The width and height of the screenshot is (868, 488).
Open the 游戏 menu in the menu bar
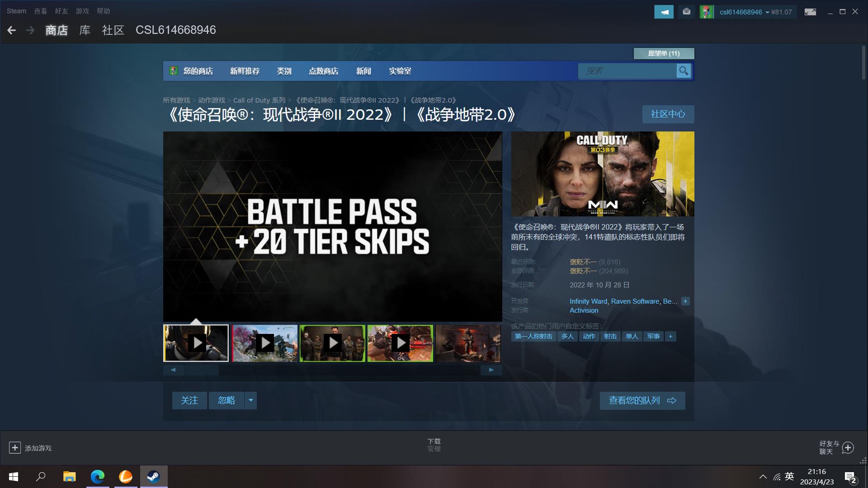(x=82, y=11)
